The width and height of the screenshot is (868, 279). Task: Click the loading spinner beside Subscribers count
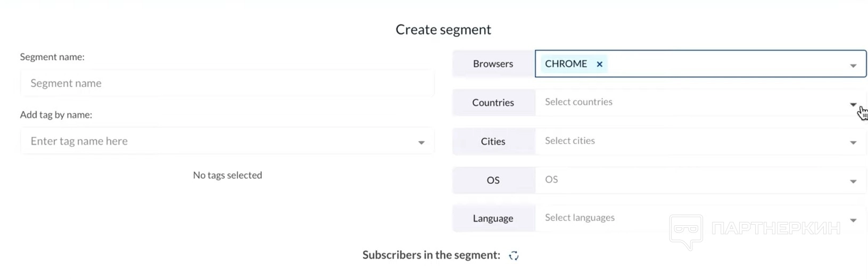click(x=514, y=256)
